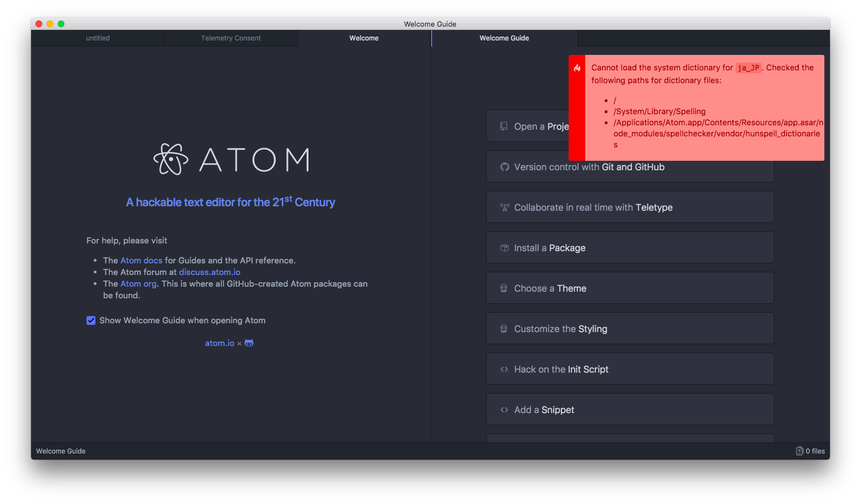This screenshot has height=504, width=861.
Task: Switch to the untitled tab
Action: 98,38
